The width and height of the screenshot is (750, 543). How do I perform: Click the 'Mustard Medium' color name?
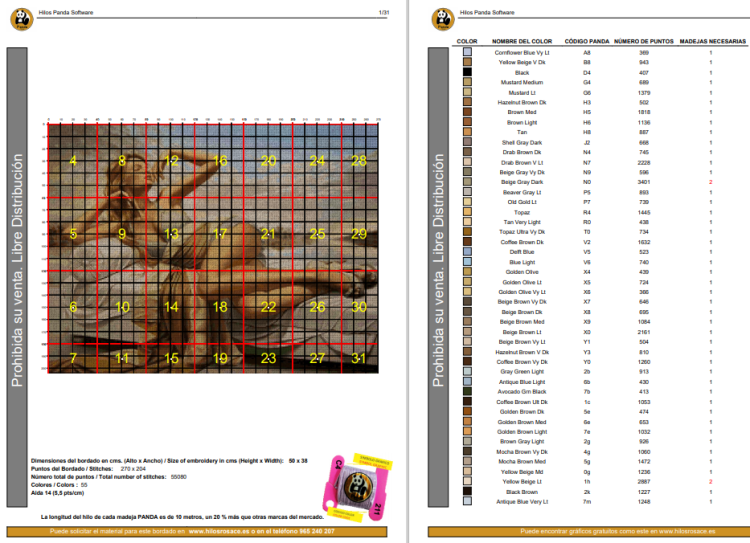tap(522, 82)
